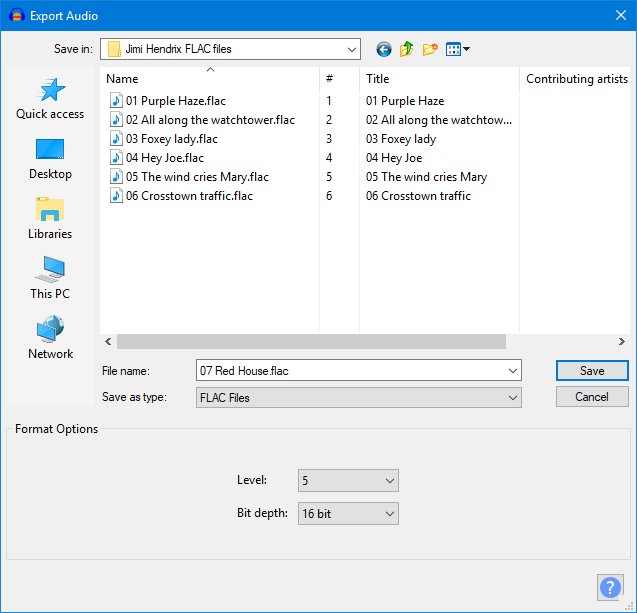Click the 01 Purple Haze.flac file icon
This screenshot has width=637, height=613.
[x=116, y=101]
